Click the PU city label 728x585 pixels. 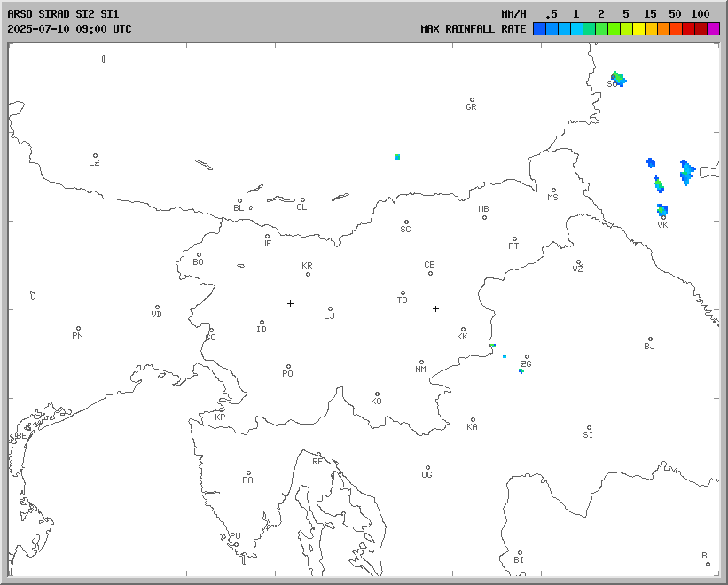coord(235,536)
